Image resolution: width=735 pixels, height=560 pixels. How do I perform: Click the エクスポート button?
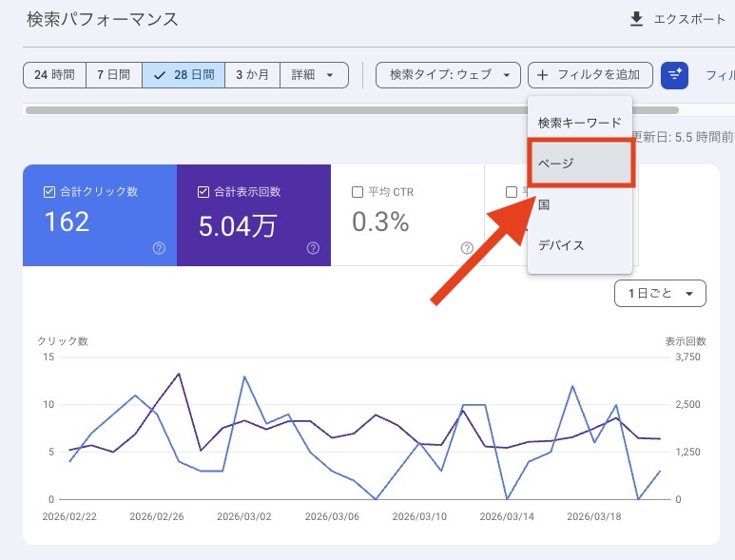[x=677, y=19]
